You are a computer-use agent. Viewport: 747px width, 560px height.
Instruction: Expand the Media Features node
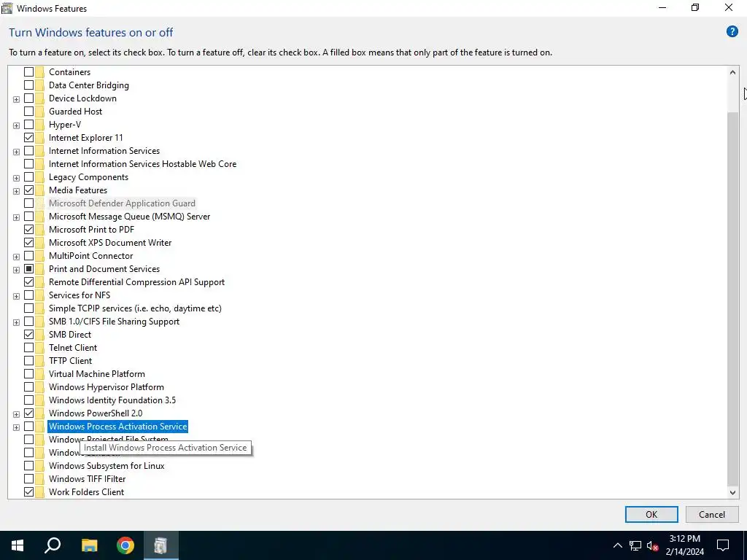tap(16, 191)
